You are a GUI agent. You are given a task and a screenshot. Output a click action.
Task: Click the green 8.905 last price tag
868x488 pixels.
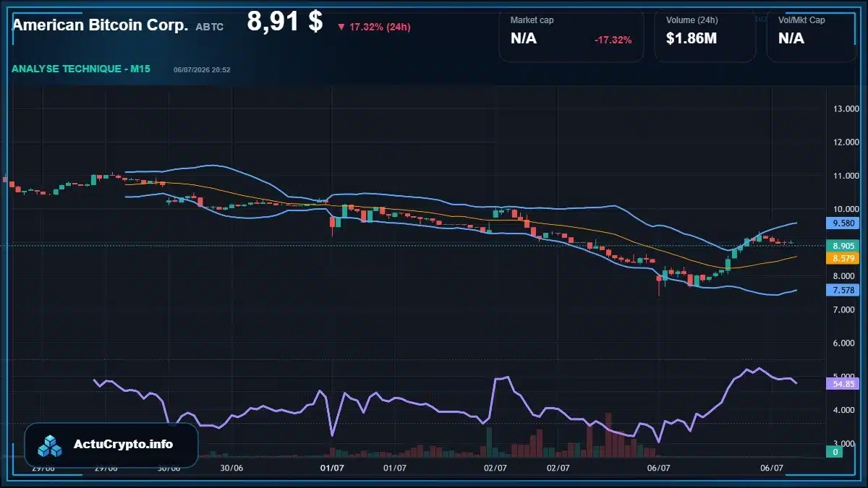(843, 246)
